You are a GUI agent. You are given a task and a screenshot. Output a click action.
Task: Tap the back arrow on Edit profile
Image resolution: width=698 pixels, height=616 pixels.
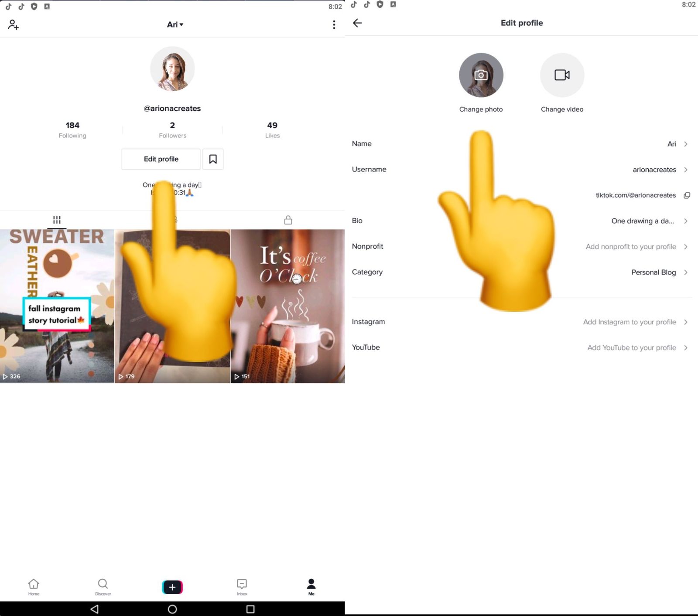pos(357,23)
